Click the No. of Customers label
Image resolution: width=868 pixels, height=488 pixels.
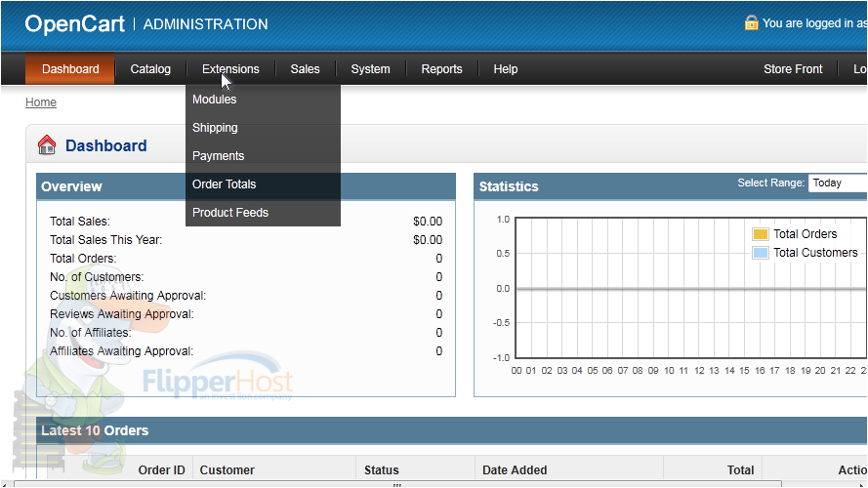(97, 277)
